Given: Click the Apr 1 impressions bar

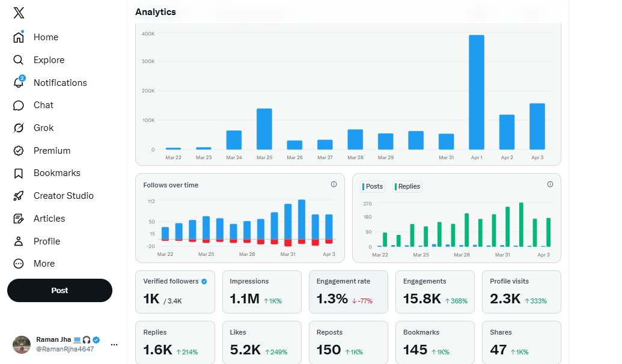Looking at the screenshot, I should [477, 93].
